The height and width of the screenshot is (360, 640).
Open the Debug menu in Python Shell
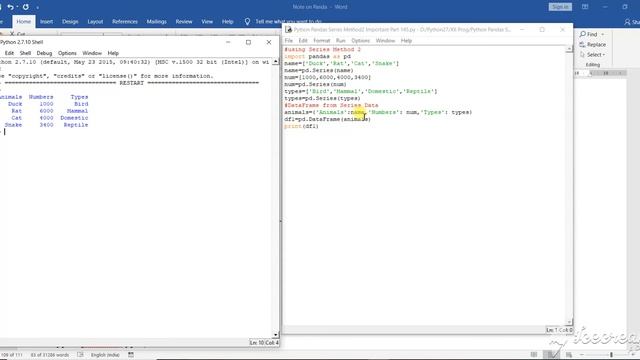44,53
